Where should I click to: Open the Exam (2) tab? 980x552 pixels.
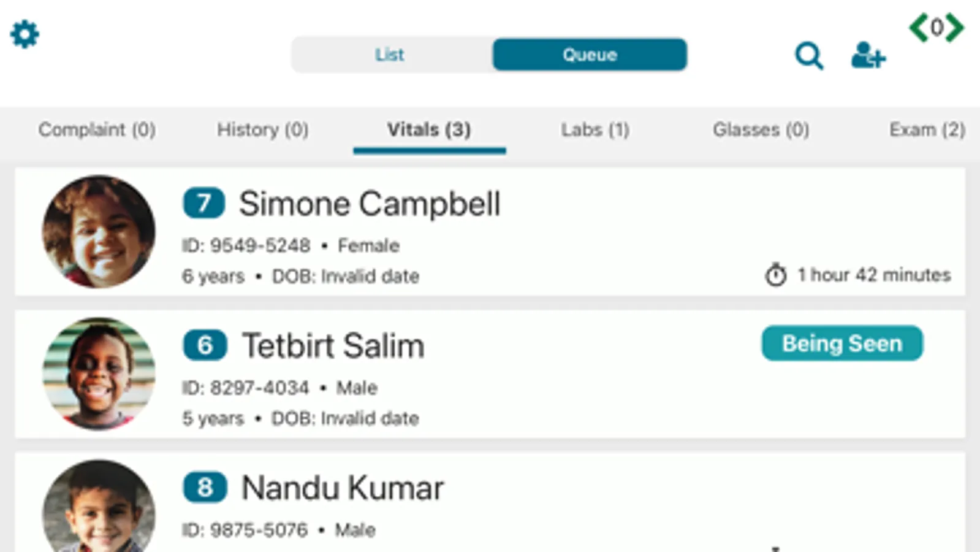pyautogui.click(x=927, y=129)
